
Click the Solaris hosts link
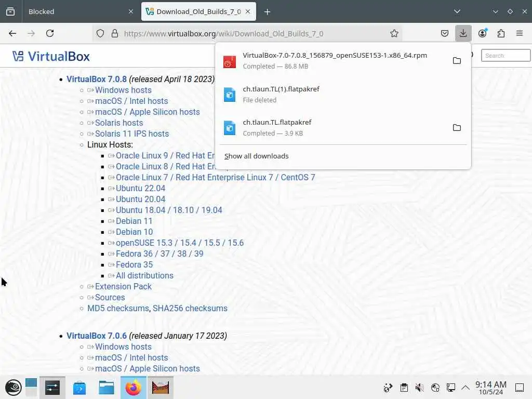coord(119,123)
